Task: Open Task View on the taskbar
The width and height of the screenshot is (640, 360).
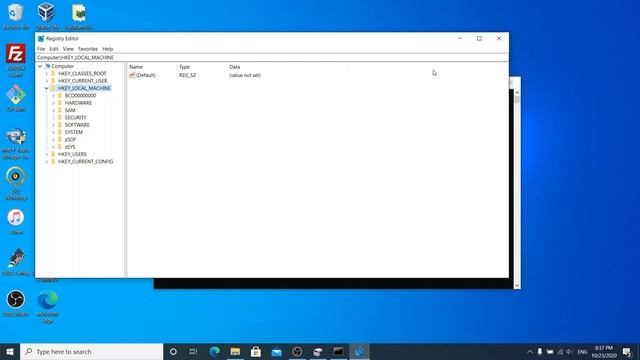Action: tap(193, 351)
